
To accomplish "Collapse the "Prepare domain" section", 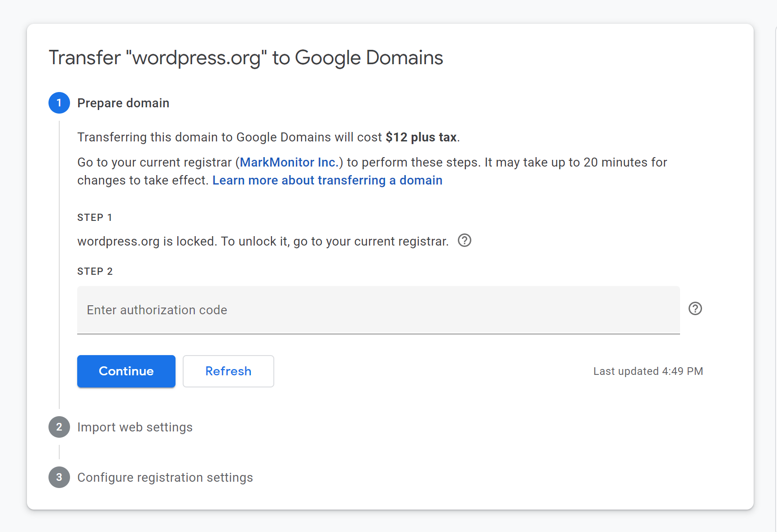I will [x=123, y=103].
